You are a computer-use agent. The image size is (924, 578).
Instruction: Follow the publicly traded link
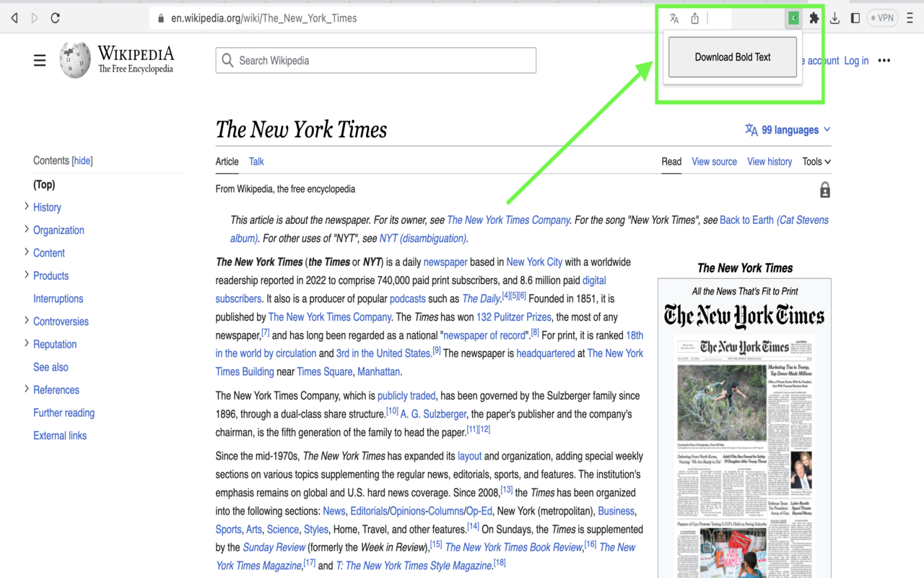(406, 396)
